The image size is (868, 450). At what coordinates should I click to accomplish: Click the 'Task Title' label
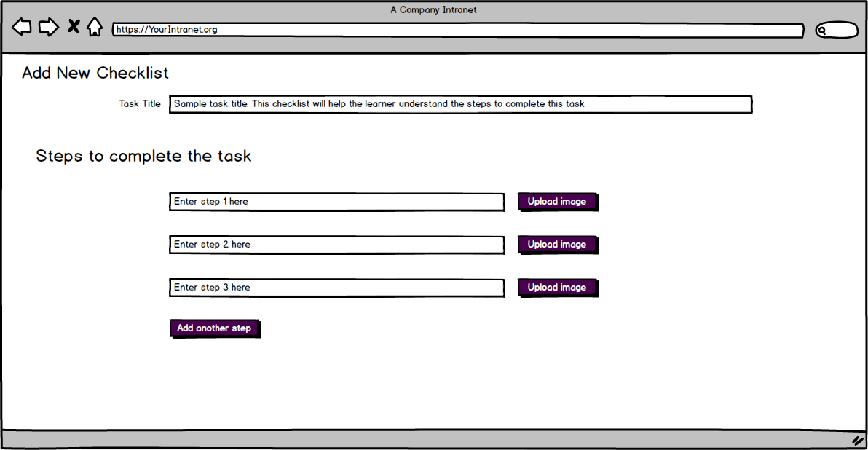(x=140, y=103)
